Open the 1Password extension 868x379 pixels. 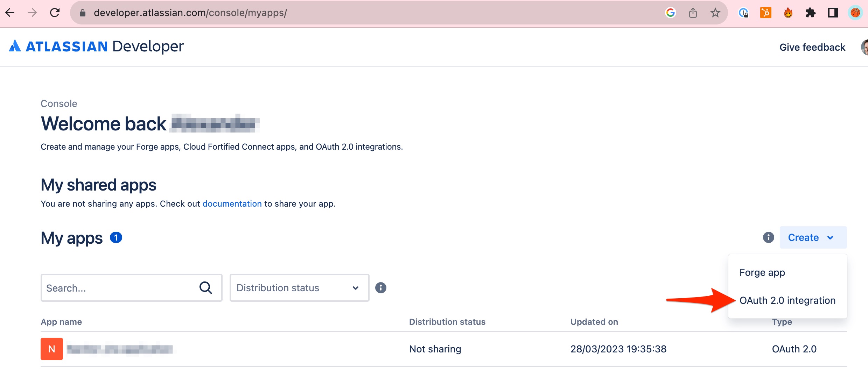743,13
